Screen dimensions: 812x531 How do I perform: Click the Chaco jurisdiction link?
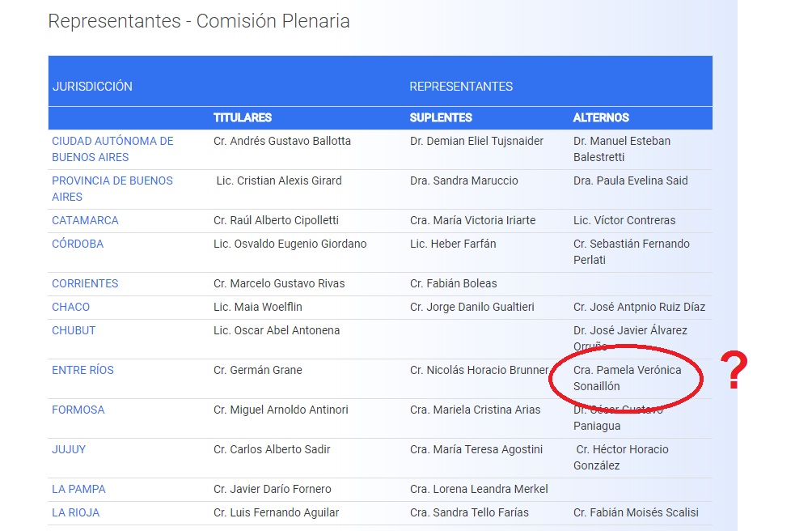coord(71,307)
